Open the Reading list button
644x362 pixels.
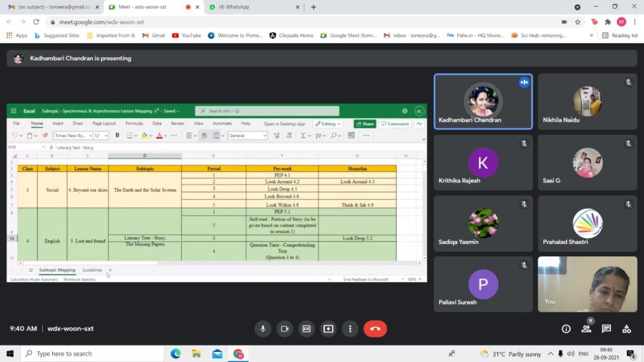pos(620,35)
